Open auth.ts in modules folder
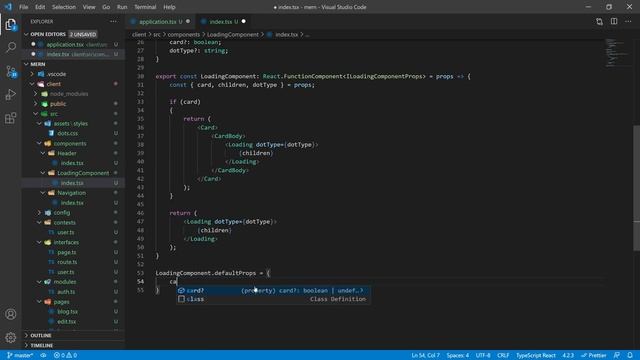 (66, 292)
